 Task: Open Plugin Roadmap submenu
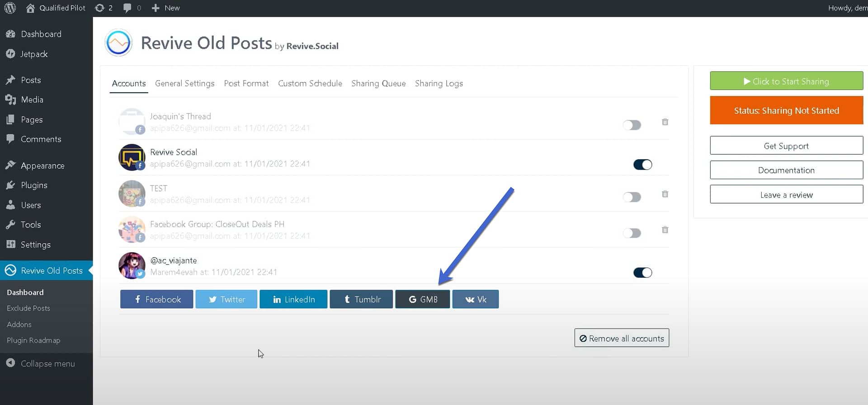tap(33, 340)
